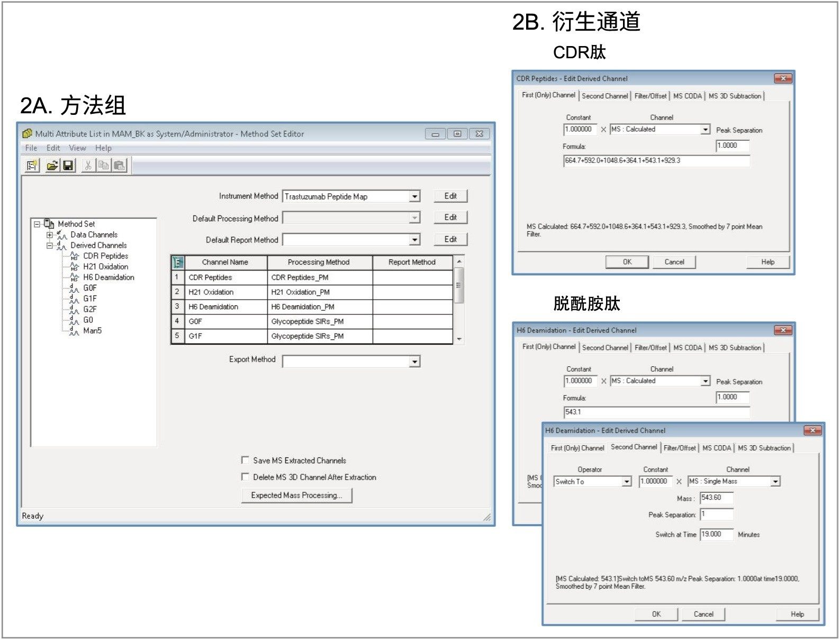840x640 pixels.
Task: Open the View menu
Action: click(77, 148)
